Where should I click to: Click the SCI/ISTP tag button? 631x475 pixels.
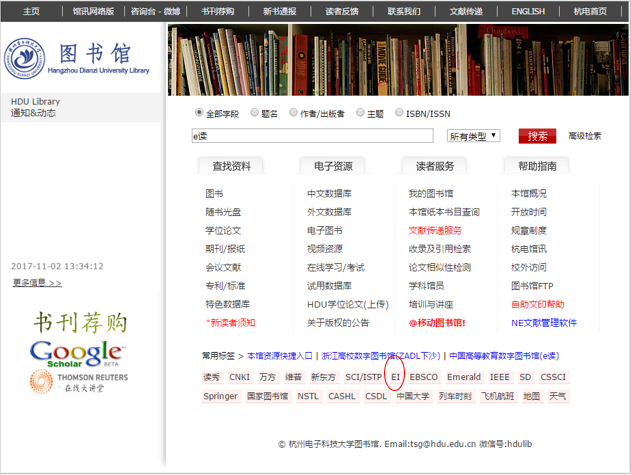click(x=363, y=377)
